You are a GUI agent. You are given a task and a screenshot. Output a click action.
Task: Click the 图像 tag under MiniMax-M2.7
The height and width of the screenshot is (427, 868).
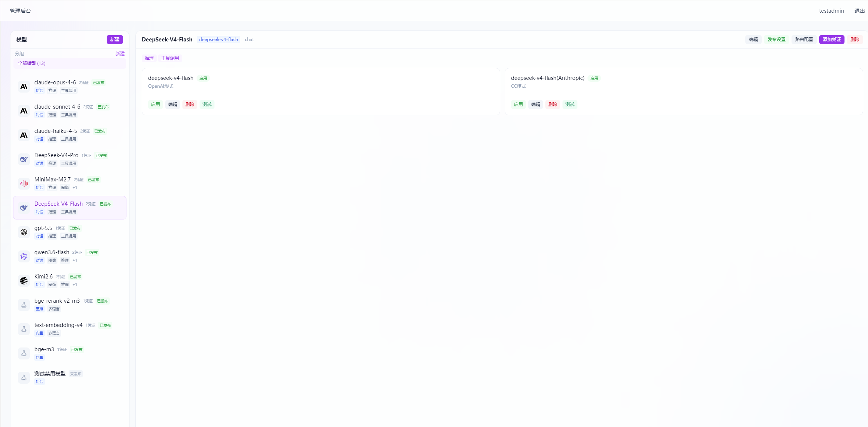(x=65, y=188)
